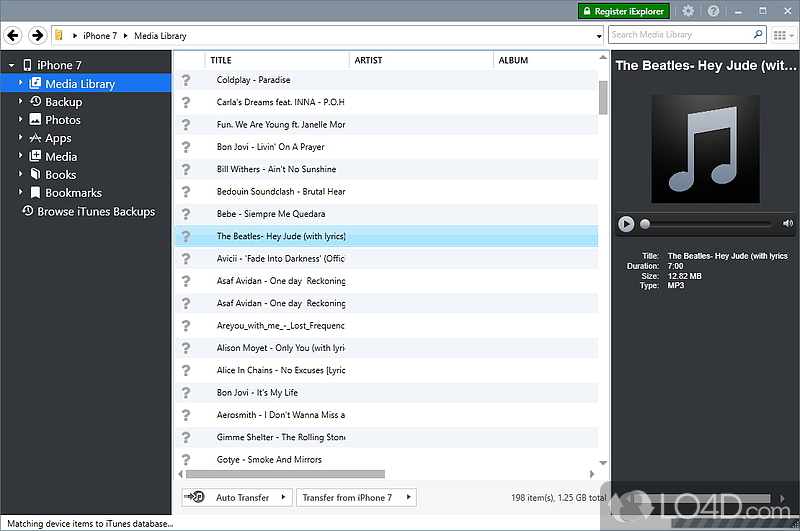Sort by the ARTIST column header
The image size is (800, 531).
pyautogui.click(x=420, y=60)
